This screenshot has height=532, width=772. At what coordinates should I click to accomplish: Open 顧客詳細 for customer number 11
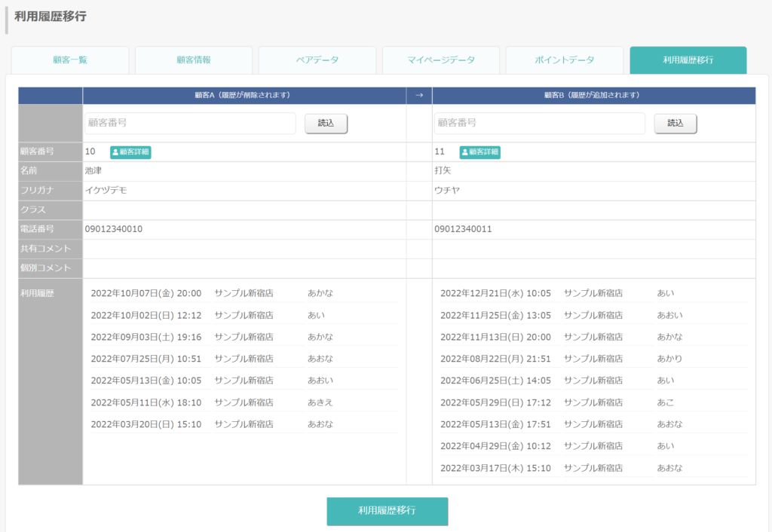tap(480, 152)
